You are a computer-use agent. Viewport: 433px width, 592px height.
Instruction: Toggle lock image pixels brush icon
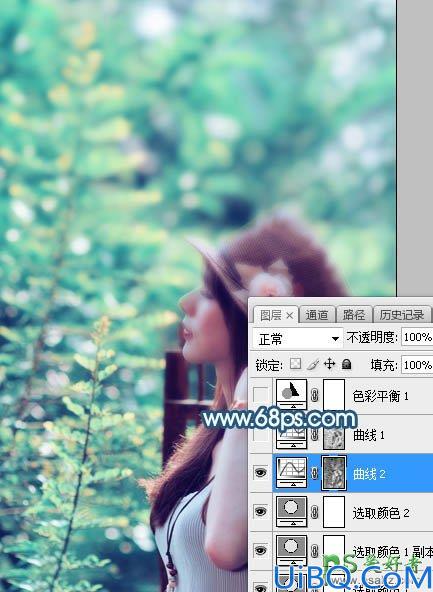point(313,364)
